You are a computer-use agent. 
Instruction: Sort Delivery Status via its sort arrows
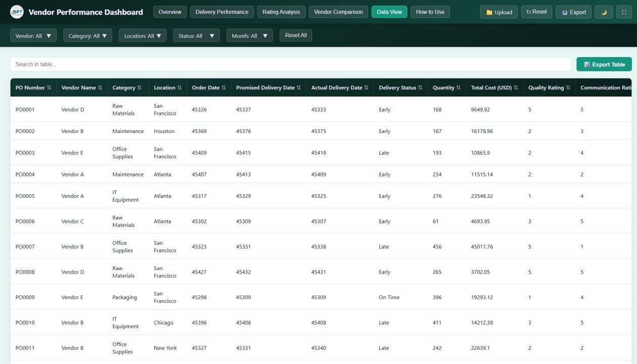pyautogui.click(x=420, y=87)
